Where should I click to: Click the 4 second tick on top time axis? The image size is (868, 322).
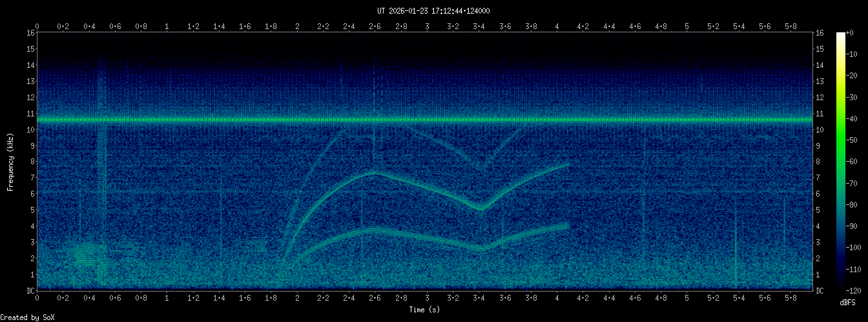(x=557, y=27)
